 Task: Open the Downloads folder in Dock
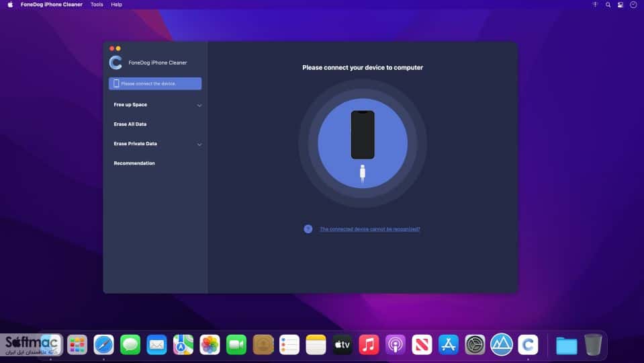point(566,346)
